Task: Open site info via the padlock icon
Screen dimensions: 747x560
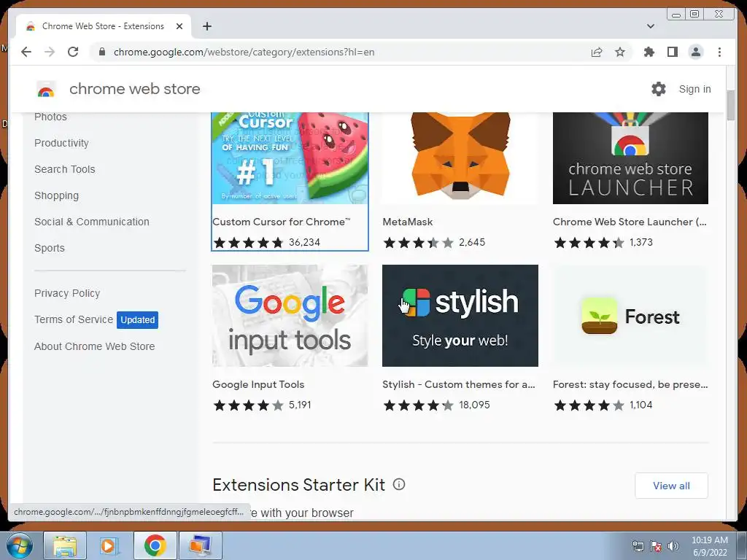Action: point(101,52)
